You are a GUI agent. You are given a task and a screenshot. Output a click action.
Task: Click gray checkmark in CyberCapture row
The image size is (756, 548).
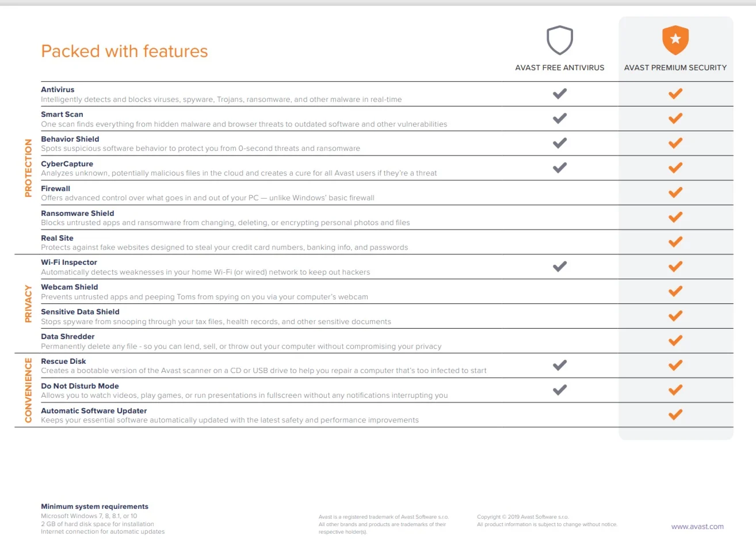click(560, 168)
